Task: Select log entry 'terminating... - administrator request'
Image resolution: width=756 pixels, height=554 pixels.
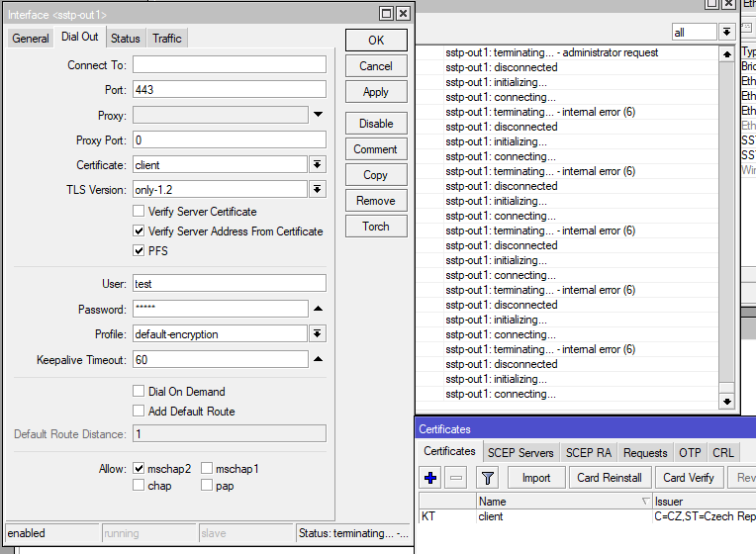Action: click(x=551, y=52)
